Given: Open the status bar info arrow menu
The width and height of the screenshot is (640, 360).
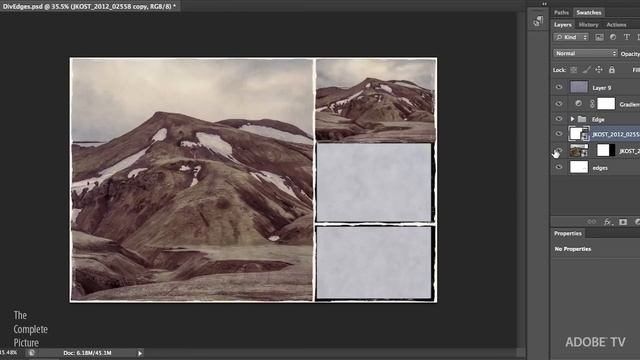Looking at the screenshot, I should click(x=140, y=353).
